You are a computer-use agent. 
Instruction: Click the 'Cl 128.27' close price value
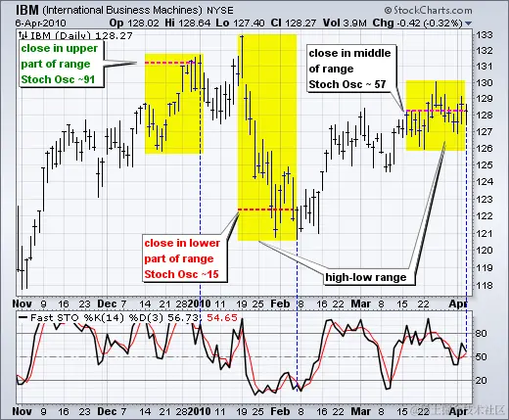click(x=293, y=23)
